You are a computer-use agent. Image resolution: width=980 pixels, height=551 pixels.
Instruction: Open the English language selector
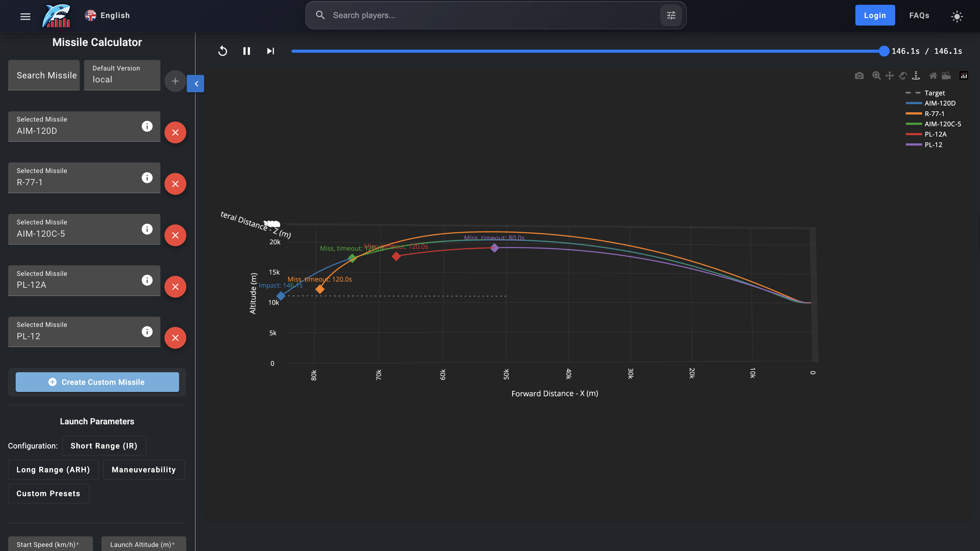coord(108,15)
